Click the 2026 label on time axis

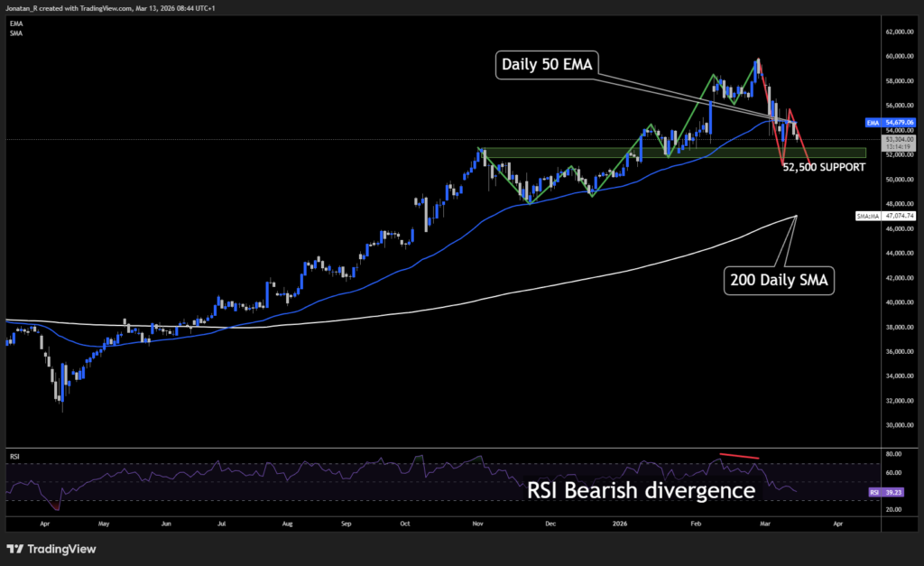tap(619, 523)
